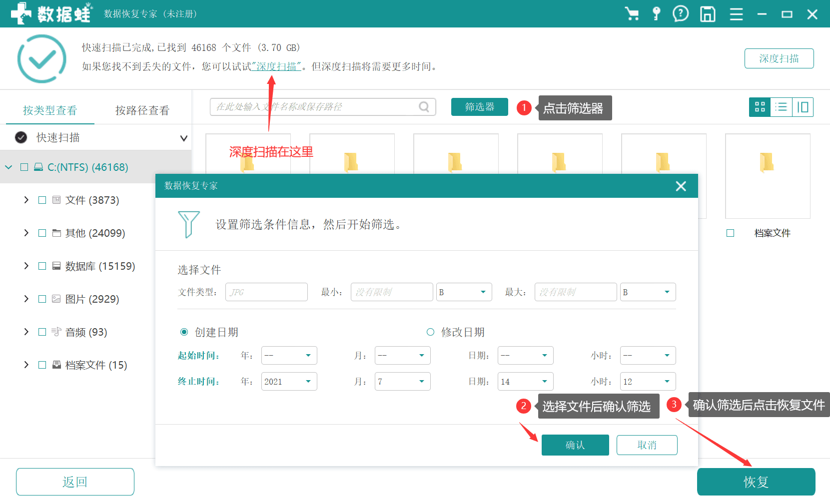Image resolution: width=830 pixels, height=504 pixels.
Task: Open the 最小 size unit selector showing B
Action: tap(464, 292)
